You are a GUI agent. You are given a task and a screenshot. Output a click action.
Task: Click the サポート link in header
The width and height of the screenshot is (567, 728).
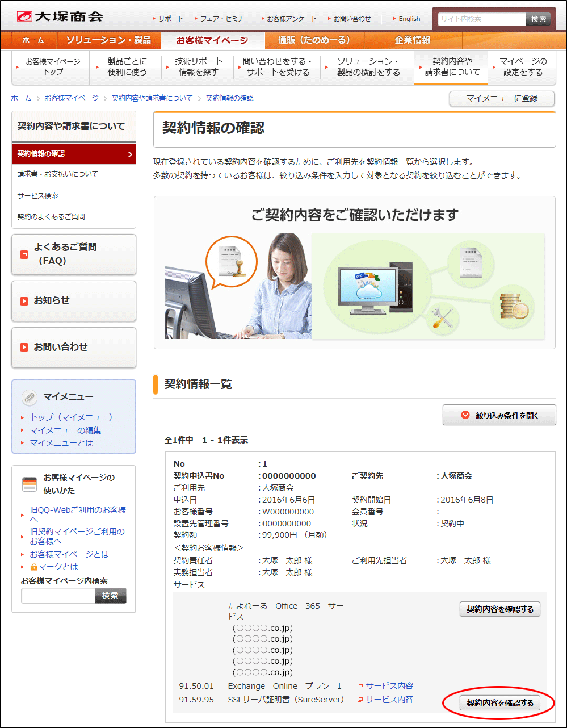(x=170, y=19)
